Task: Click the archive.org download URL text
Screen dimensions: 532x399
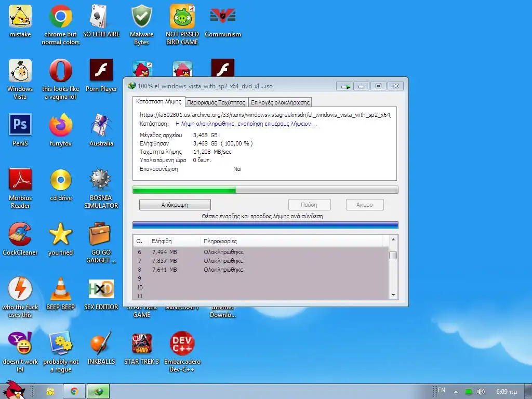Action: point(265,115)
